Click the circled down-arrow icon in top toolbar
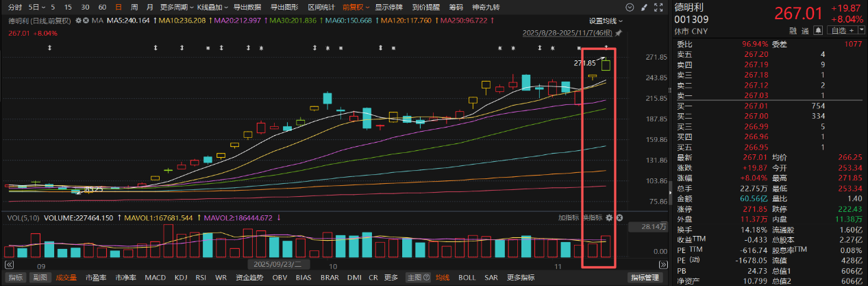Viewport: 868px width, 286px height. pyautogui.click(x=630, y=8)
